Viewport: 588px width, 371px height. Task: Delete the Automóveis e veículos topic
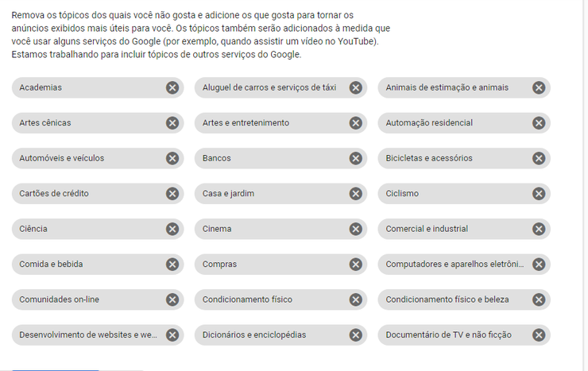coord(172,158)
